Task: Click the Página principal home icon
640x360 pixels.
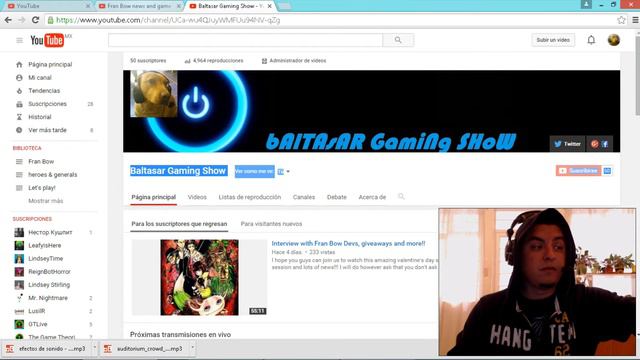Action: click(x=19, y=64)
